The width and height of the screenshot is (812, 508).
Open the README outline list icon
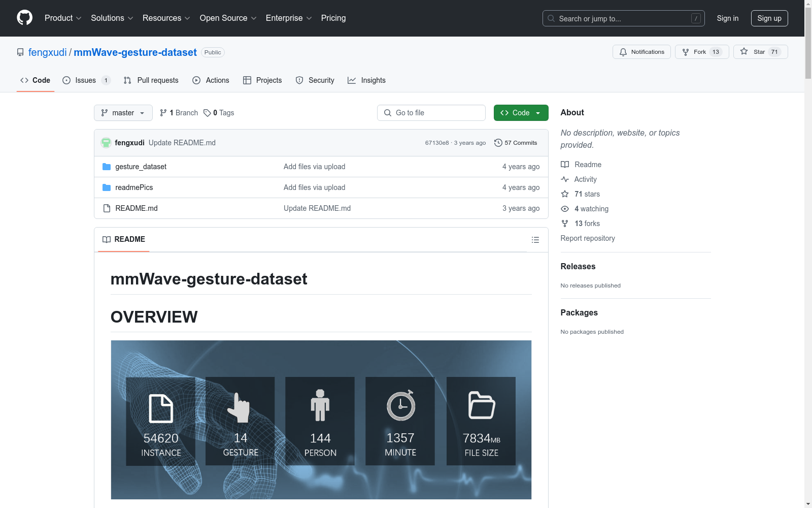tap(535, 240)
